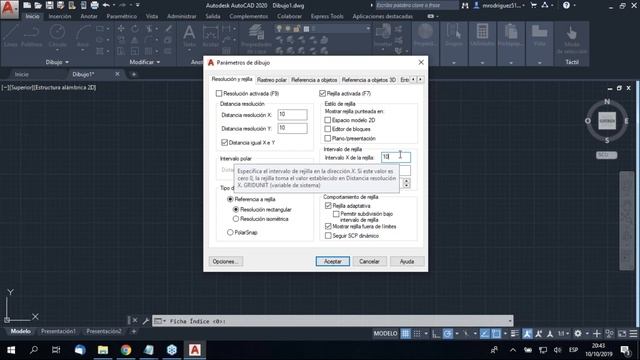
Task: Select the Rotate tool in Modificar panel
Action: point(135,29)
